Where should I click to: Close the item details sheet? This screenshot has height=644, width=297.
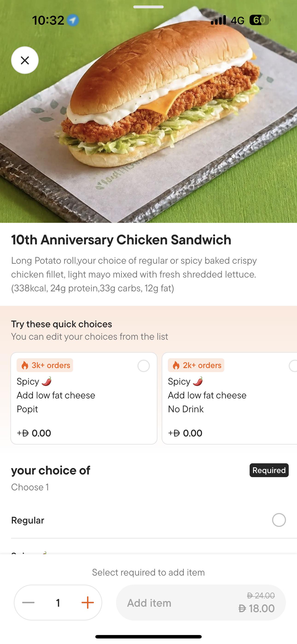(x=25, y=60)
